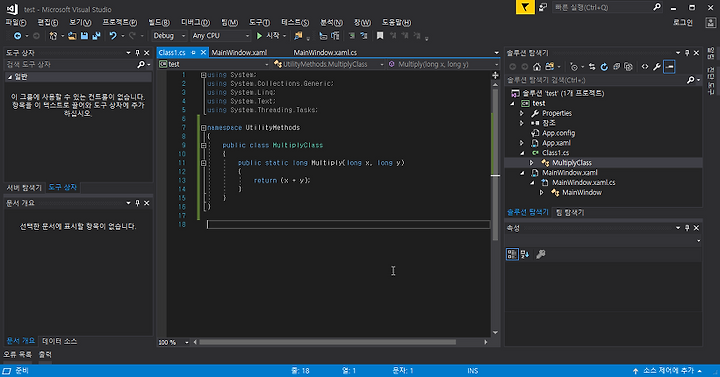Click the comment selection icon in toolbar
720x377 pixels.
[x=352, y=36]
